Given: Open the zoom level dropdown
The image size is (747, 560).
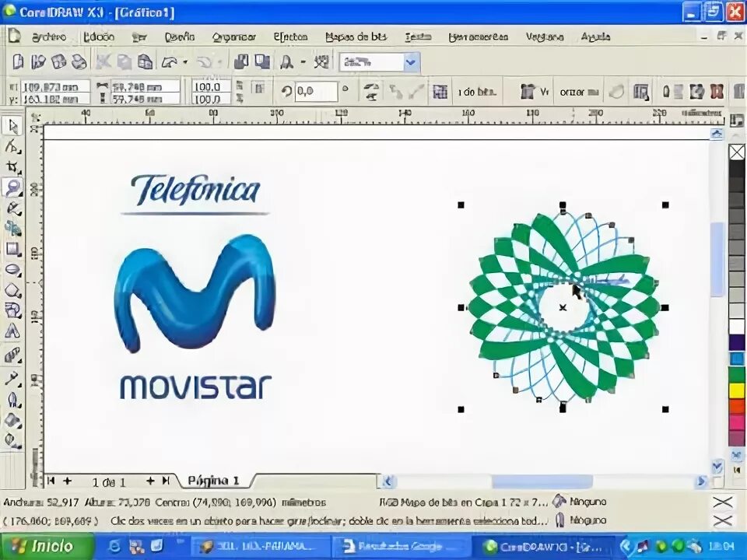Looking at the screenshot, I should [411, 62].
